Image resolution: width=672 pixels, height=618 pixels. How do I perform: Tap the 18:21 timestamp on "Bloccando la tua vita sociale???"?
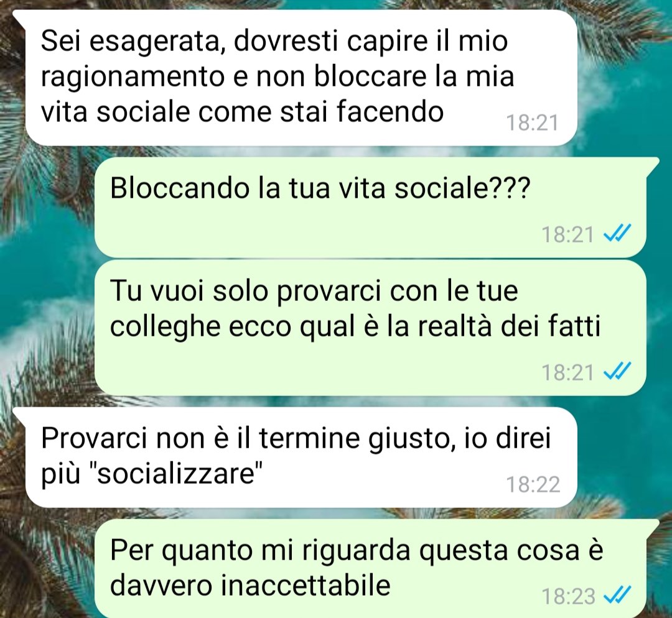click(568, 234)
